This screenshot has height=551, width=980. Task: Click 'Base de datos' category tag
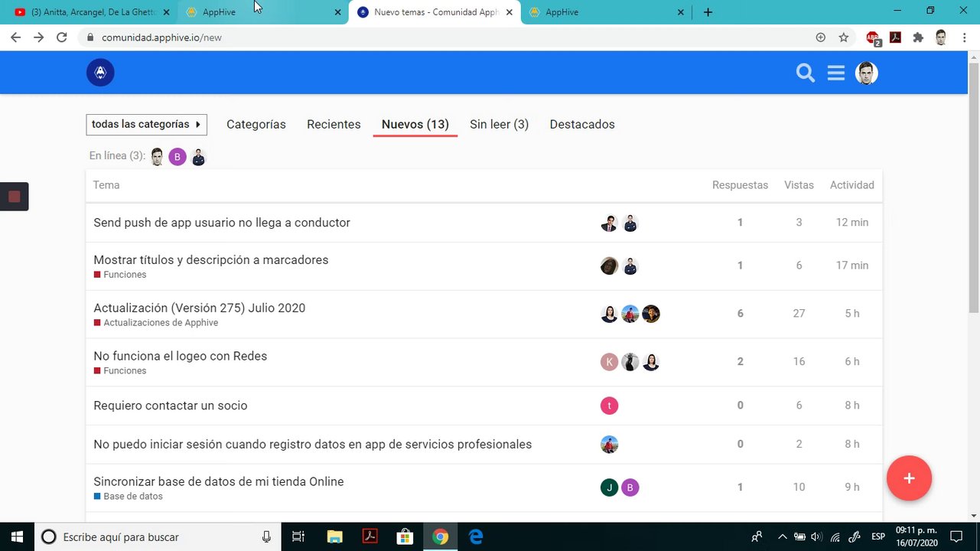coord(129,497)
